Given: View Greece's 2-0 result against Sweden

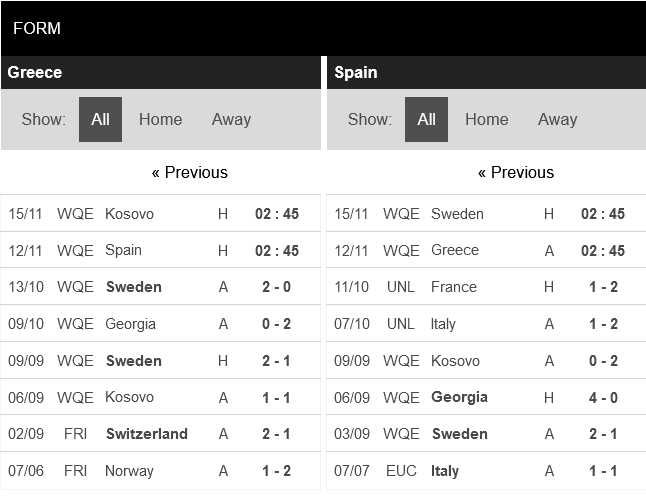Looking at the screenshot, I should [x=277, y=287].
